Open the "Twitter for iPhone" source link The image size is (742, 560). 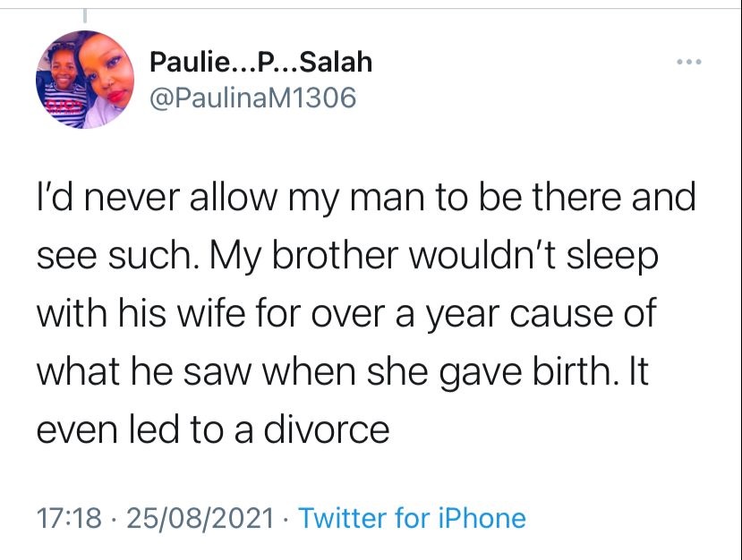pyautogui.click(x=411, y=517)
